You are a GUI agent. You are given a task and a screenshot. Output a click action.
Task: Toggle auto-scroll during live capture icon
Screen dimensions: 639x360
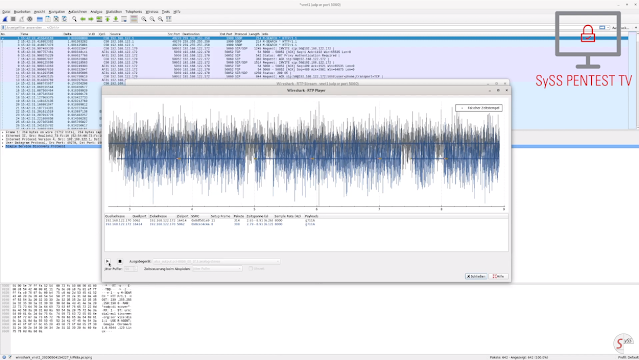coord(124,19)
